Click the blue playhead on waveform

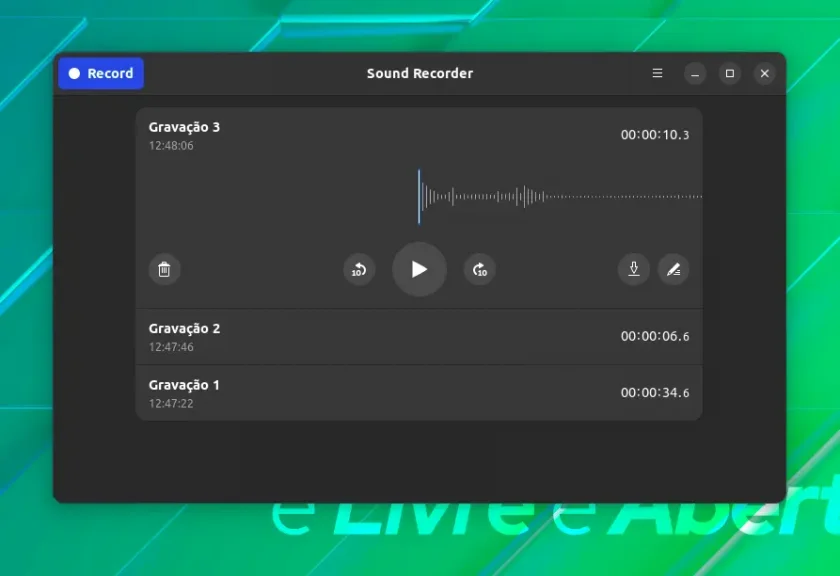point(419,197)
